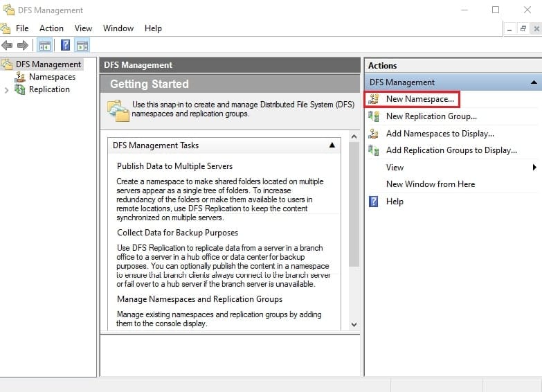Open the View menu in menu bar
This screenshot has height=392, width=542.
[x=83, y=28]
